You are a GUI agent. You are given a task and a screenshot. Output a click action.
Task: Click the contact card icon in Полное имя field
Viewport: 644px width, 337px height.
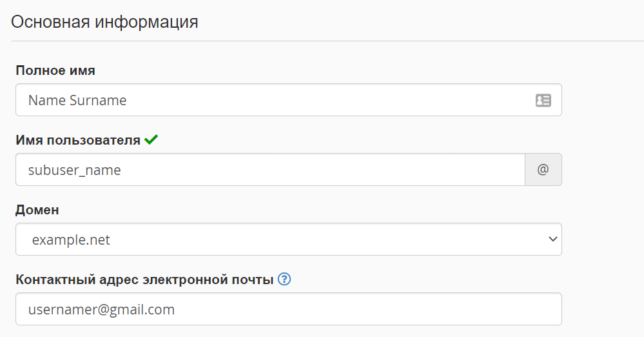543,100
